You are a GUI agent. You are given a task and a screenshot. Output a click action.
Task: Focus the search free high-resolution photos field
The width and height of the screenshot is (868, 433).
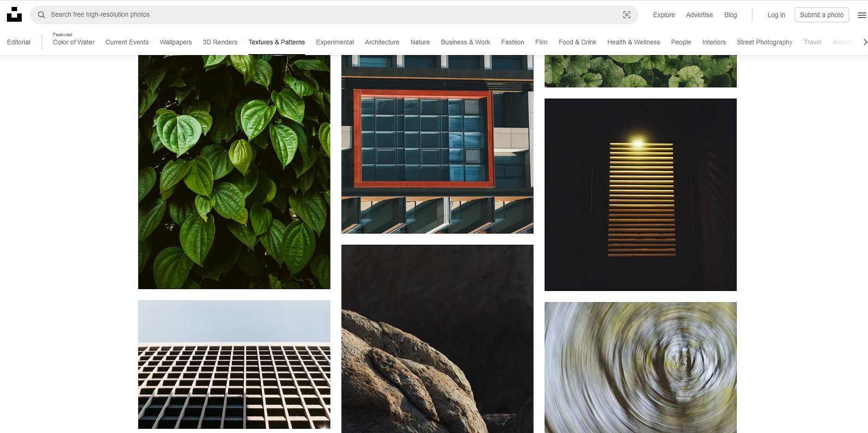point(334,15)
